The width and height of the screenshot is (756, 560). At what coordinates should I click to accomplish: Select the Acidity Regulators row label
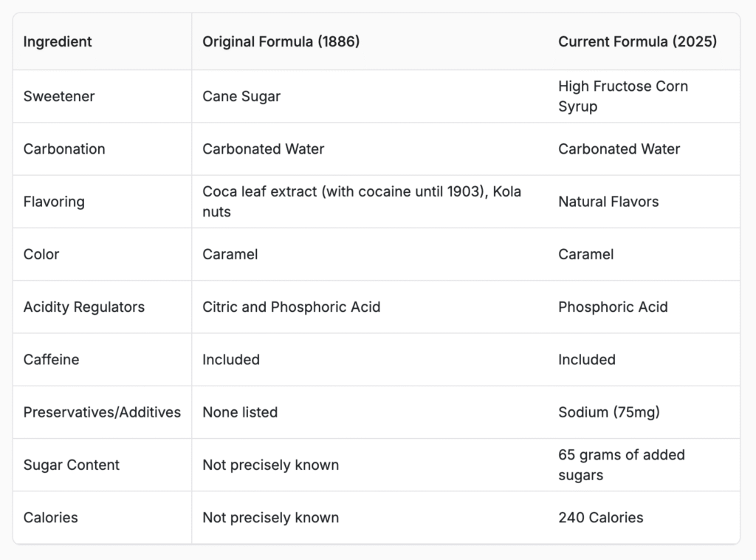84,307
